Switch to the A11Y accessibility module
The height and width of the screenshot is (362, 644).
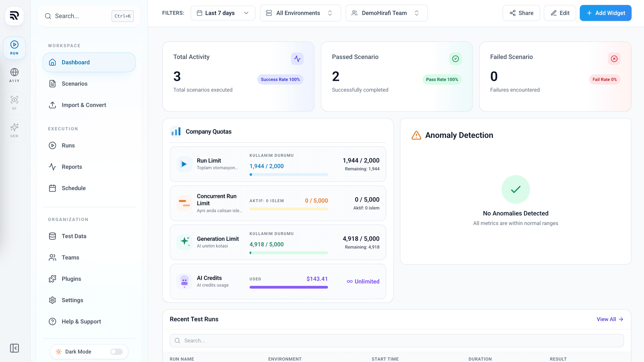(x=14, y=75)
